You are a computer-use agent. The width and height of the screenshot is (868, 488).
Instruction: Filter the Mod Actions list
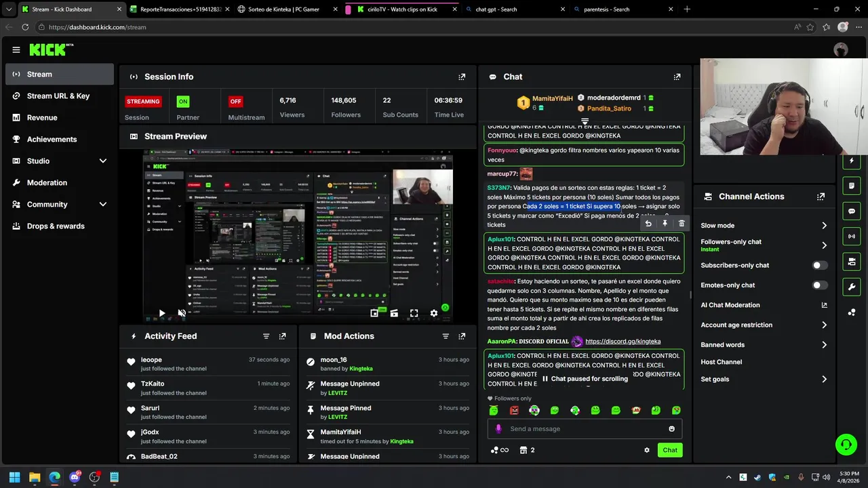(x=446, y=336)
